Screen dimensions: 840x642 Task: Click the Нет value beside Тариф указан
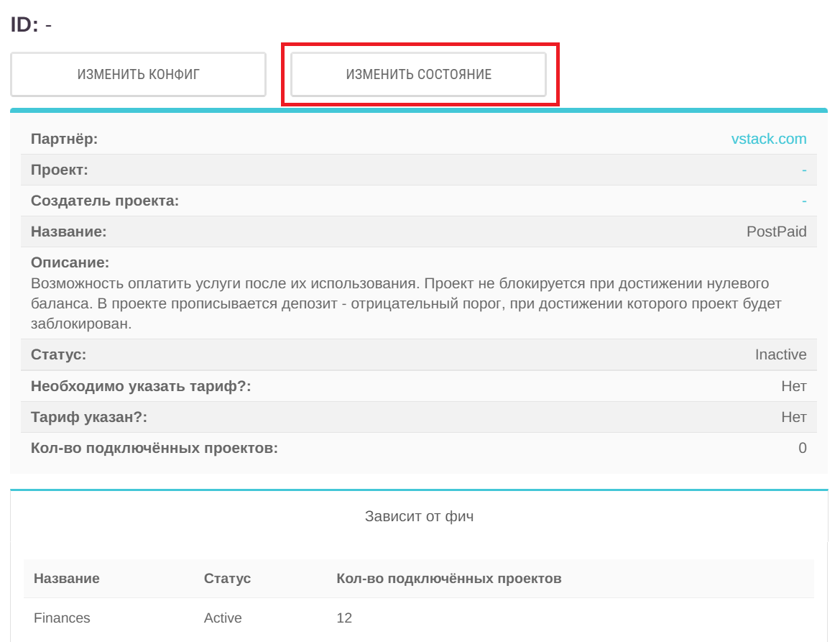[x=793, y=417]
